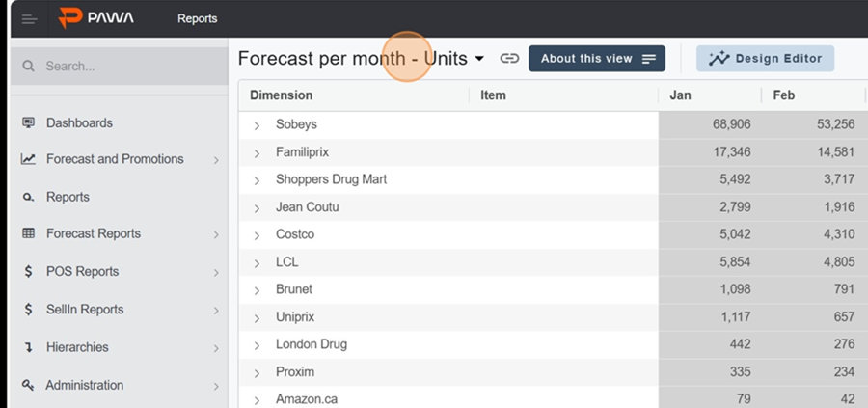Expand SellIn Reports submenu chevron

tap(216, 312)
